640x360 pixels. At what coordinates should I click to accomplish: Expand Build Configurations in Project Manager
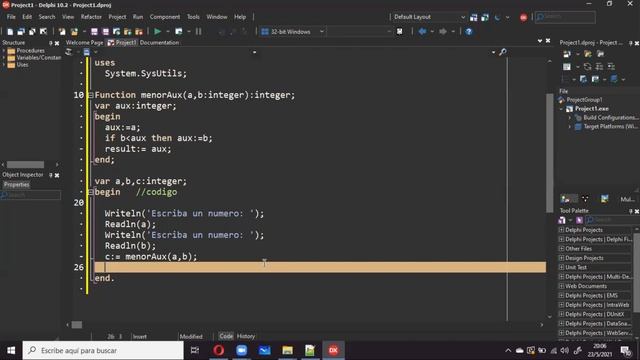[x=570, y=118]
